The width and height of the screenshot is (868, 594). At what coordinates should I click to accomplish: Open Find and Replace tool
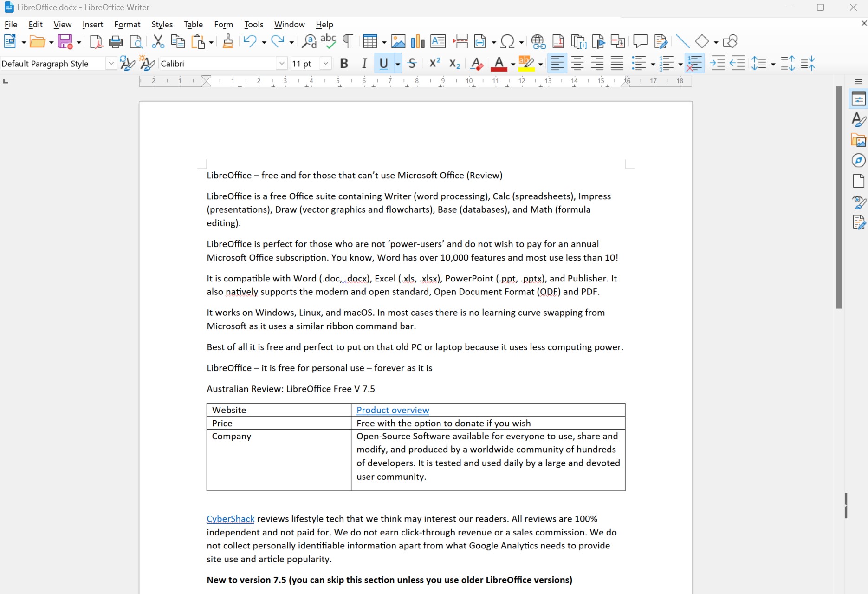[309, 42]
